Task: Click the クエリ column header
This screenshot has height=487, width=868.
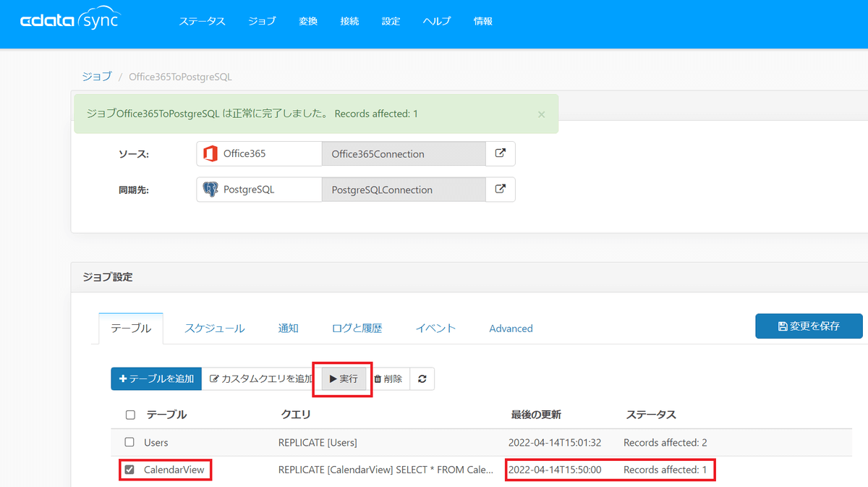Action: [x=296, y=415]
